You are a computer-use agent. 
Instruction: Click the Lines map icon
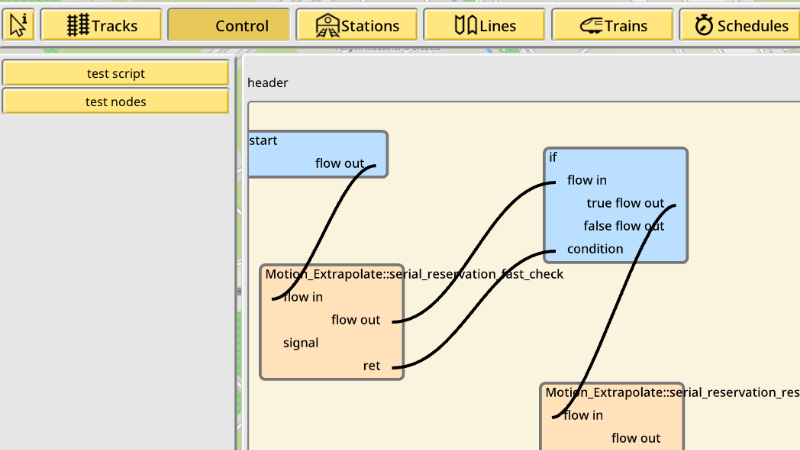[465, 25]
